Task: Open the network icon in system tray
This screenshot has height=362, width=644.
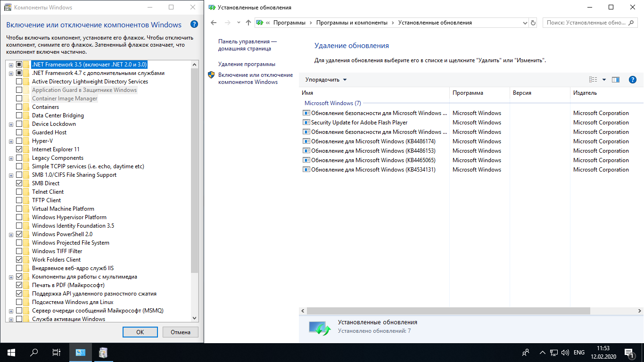Action: pos(554,352)
